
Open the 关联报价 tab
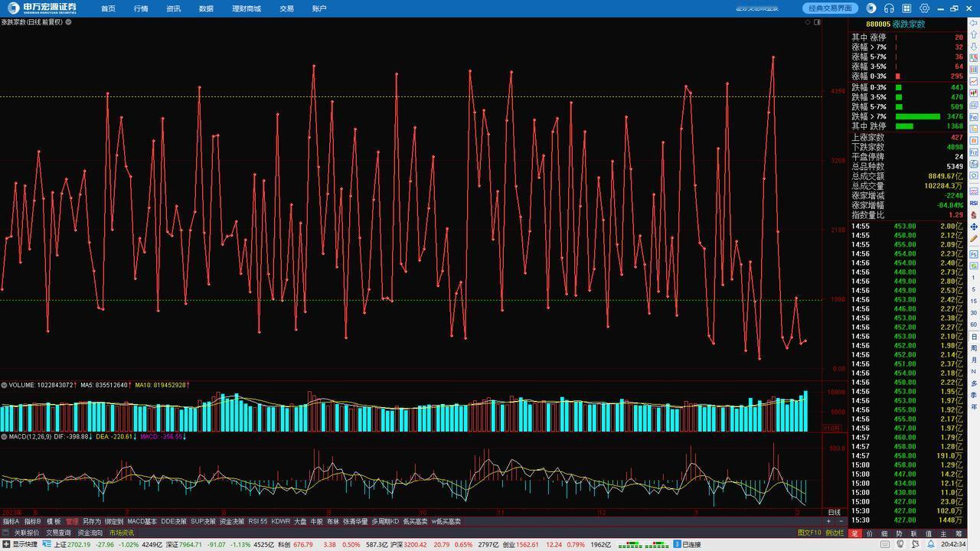27,533
